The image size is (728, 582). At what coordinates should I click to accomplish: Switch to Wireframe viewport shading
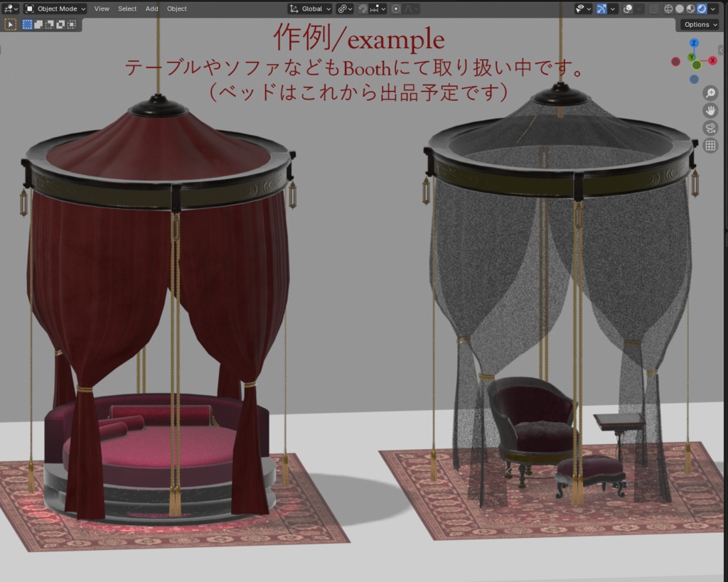669,9
